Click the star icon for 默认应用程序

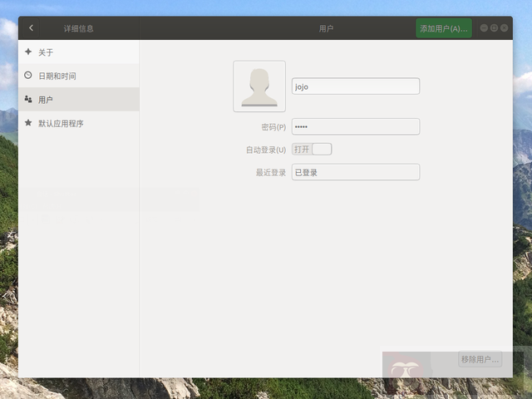[x=28, y=123]
